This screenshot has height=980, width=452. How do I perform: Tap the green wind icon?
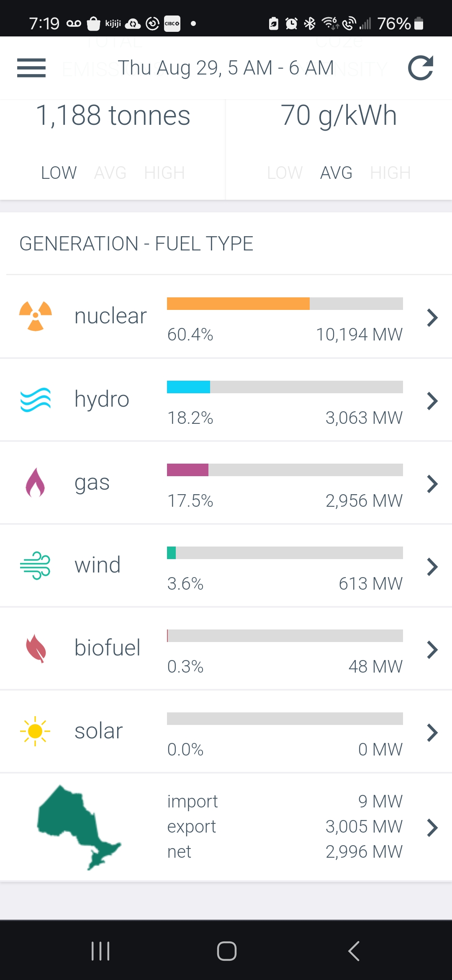tap(36, 565)
